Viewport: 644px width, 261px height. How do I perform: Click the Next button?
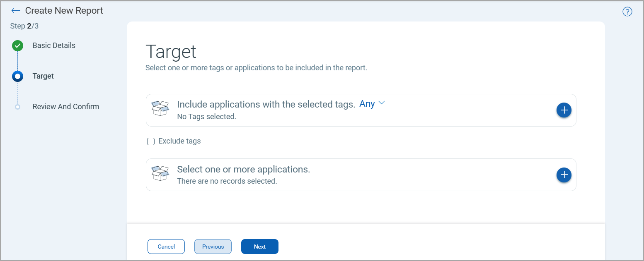(x=260, y=247)
